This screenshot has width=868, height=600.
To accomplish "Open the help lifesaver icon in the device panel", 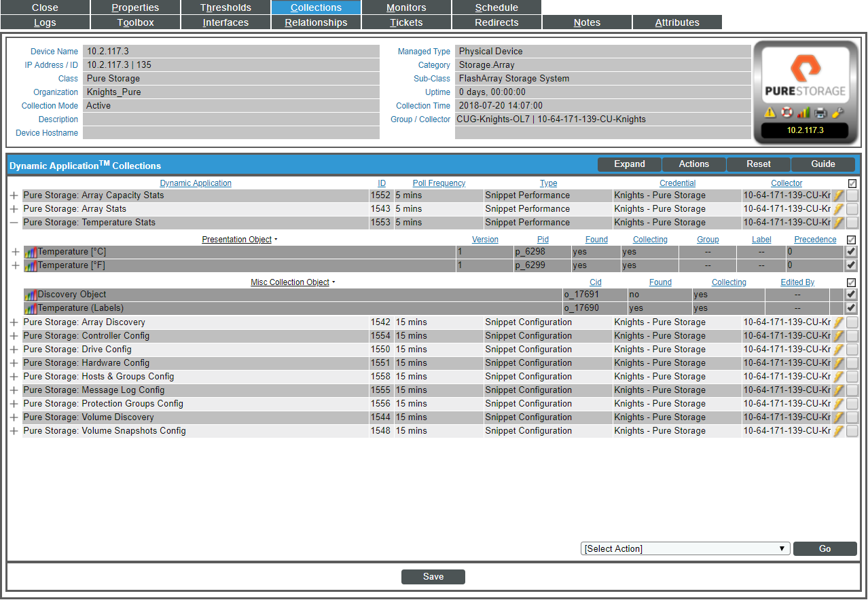I will coord(786,113).
